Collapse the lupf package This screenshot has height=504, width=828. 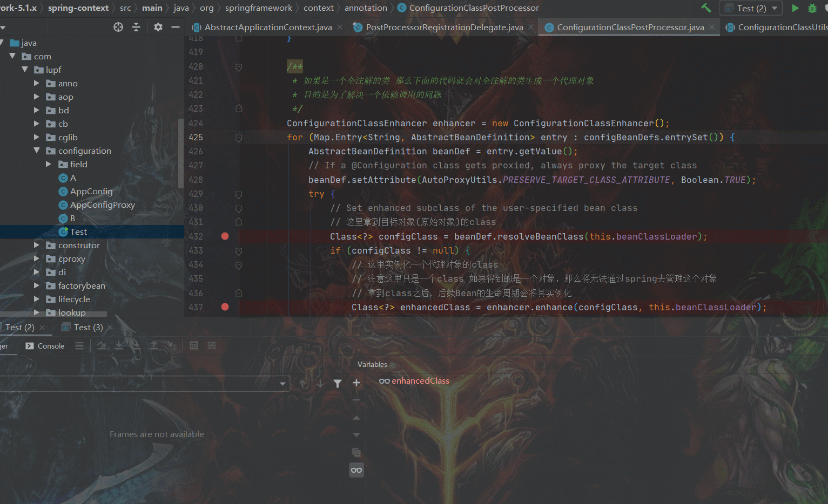pyautogui.click(x=24, y=70)
